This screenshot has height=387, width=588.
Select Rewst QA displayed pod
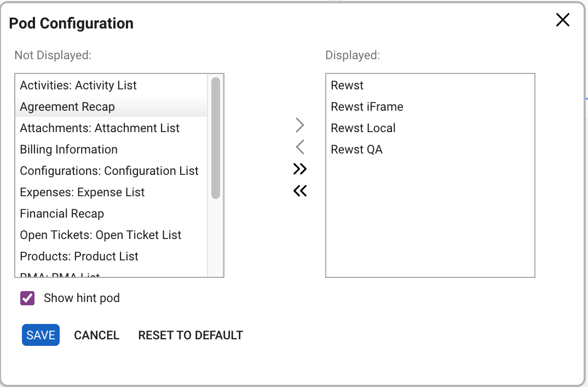[356, 150]
